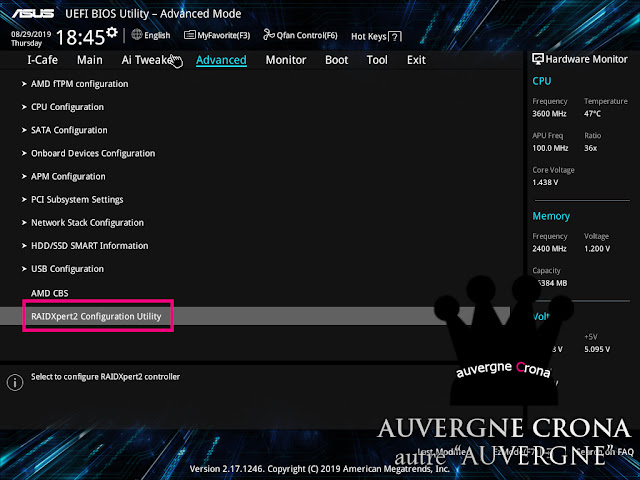Go to the Boot tab
Screen dimensions: 640x480
click(x=336, y=60)
